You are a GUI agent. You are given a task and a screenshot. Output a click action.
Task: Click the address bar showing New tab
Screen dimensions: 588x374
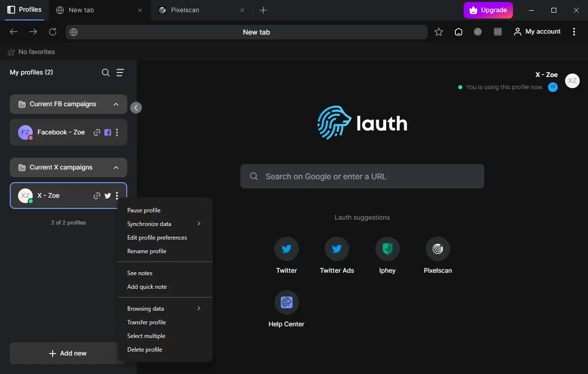tap(247, 32)
